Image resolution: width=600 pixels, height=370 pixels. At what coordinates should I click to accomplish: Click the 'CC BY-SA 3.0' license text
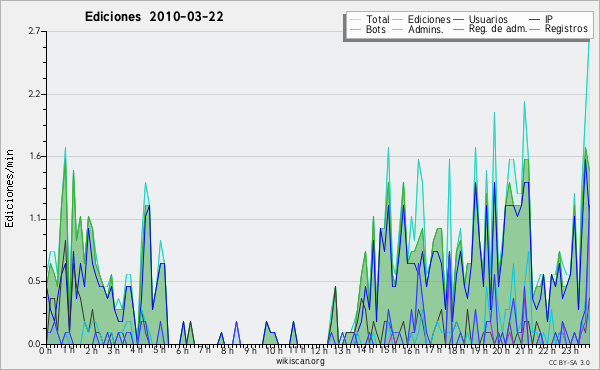pyautogui.click(x=569, y=363)
